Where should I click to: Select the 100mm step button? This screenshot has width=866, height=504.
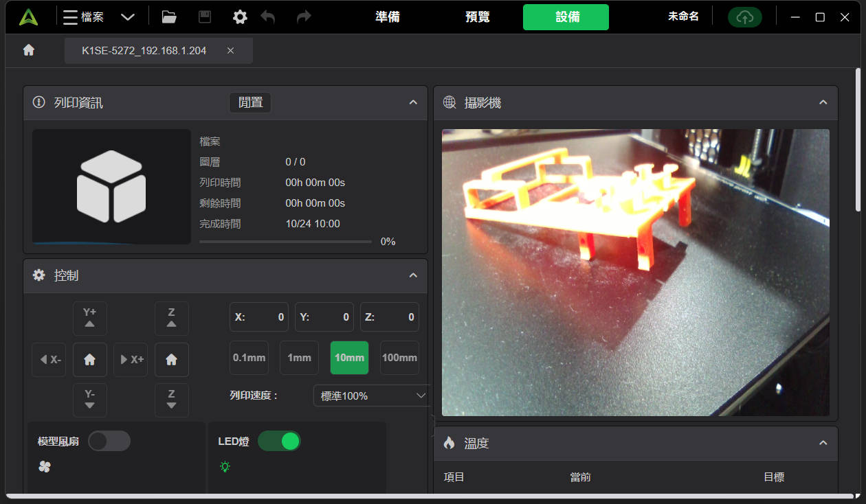point(399,358)
